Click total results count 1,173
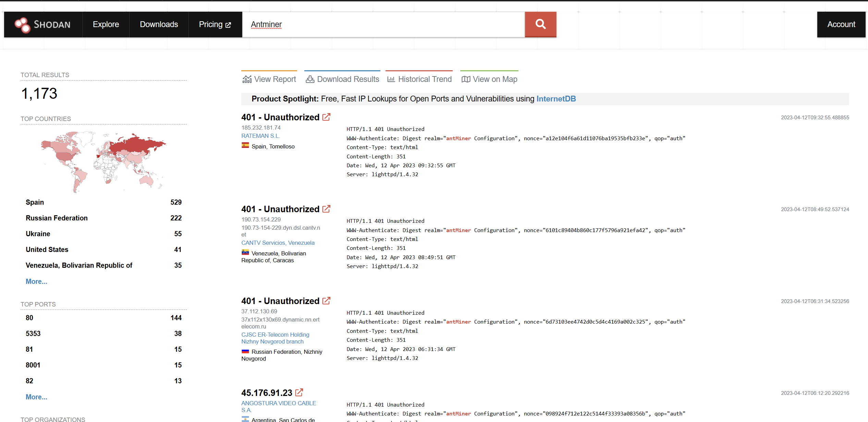The height and width of the screenshot is (422, 868). pos(39,94)
